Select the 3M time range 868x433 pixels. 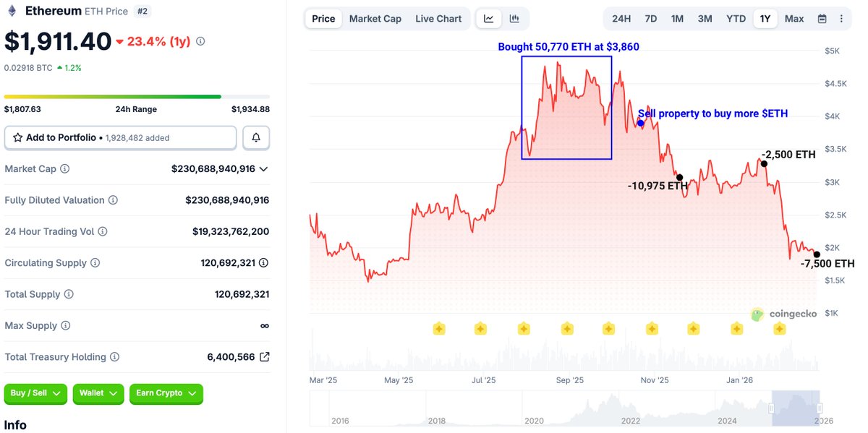point(705,19)
